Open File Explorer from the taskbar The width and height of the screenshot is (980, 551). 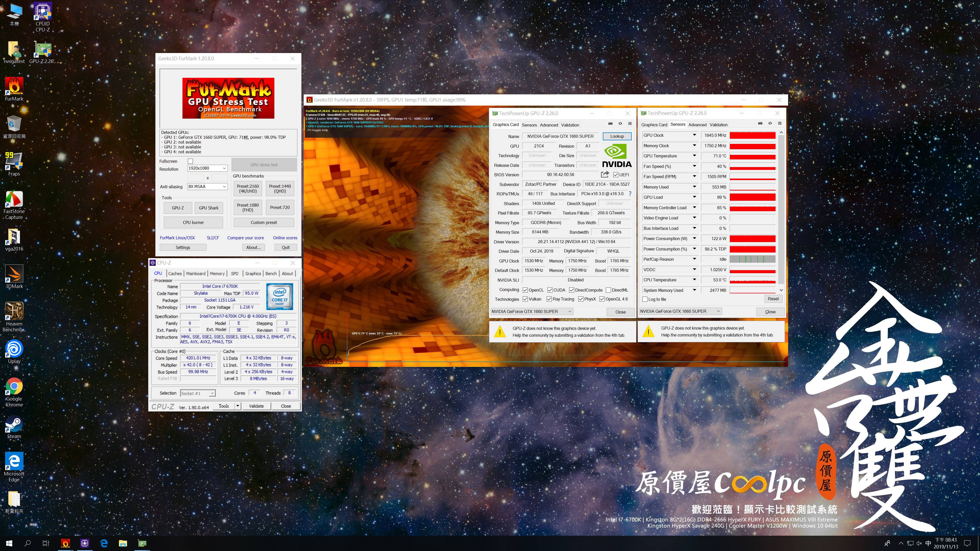122,543
